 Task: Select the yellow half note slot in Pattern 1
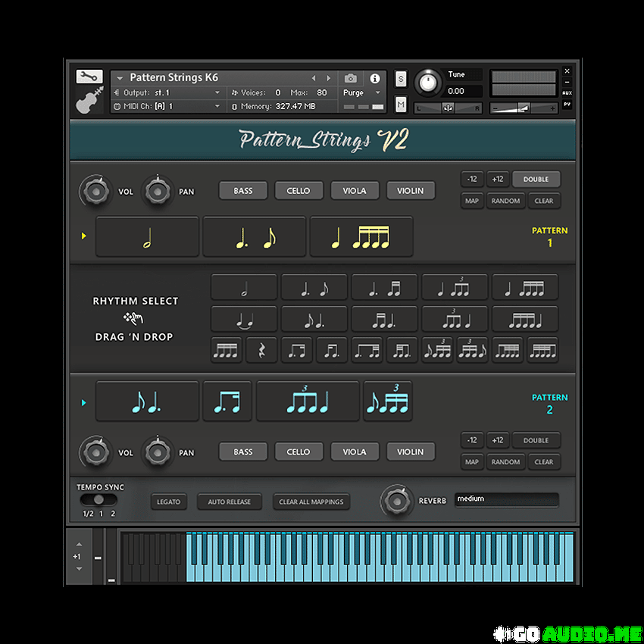tap(148, 237)
